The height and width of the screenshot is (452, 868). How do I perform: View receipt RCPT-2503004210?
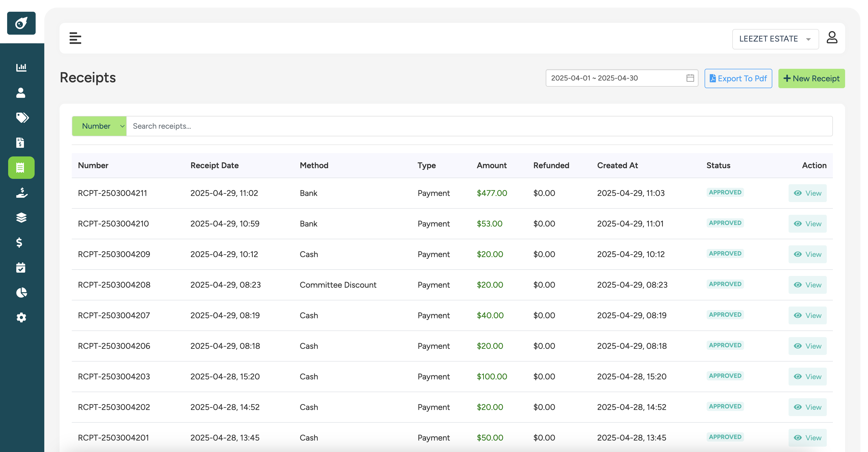point(807,224)
